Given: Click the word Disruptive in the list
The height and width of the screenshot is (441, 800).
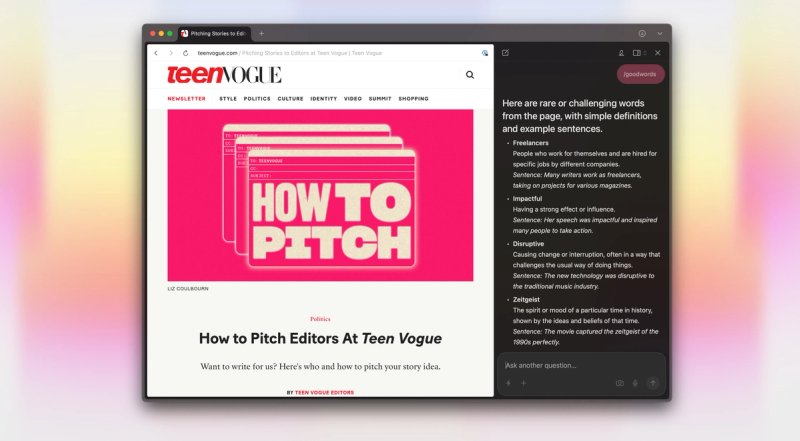Looking at the screenshot, I should [x=529, y=244].
